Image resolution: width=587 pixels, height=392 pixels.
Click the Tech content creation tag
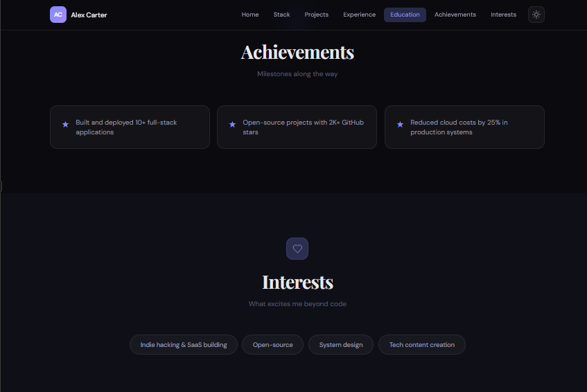[421, 345]
